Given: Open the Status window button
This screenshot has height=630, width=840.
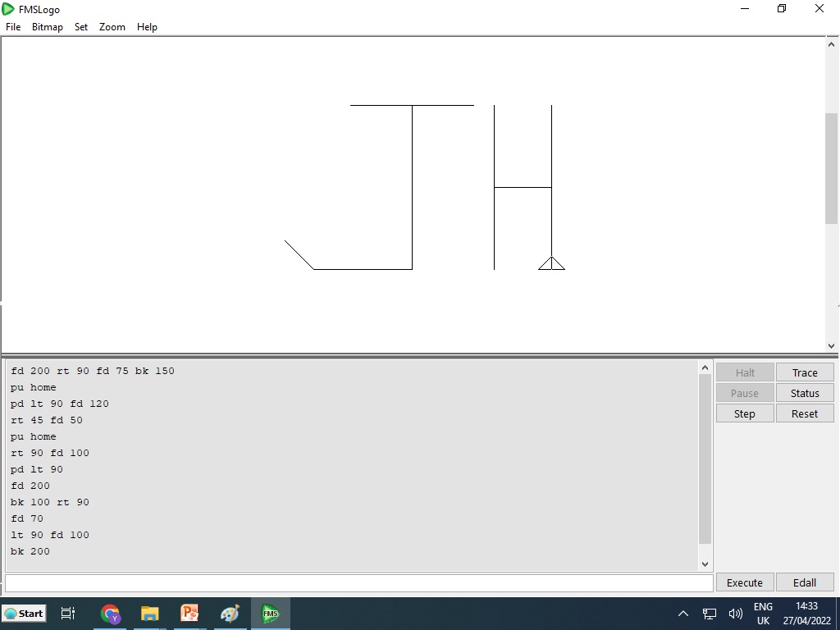Looking at the screenshot, I should 805,393.
